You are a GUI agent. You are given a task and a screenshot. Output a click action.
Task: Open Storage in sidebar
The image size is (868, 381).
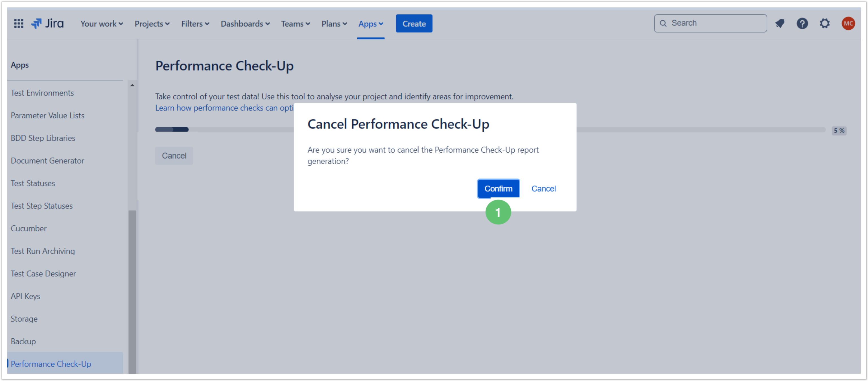click(x=24, y=319)
